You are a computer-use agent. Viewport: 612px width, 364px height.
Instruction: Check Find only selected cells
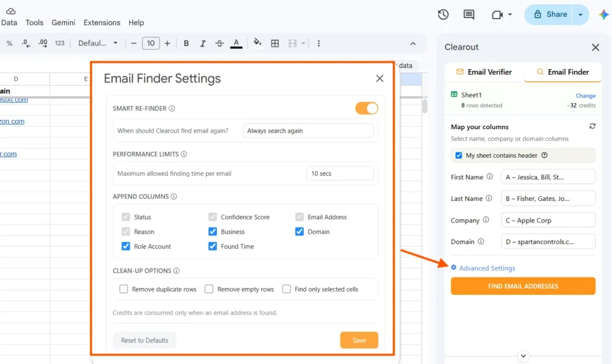[286, 289]
